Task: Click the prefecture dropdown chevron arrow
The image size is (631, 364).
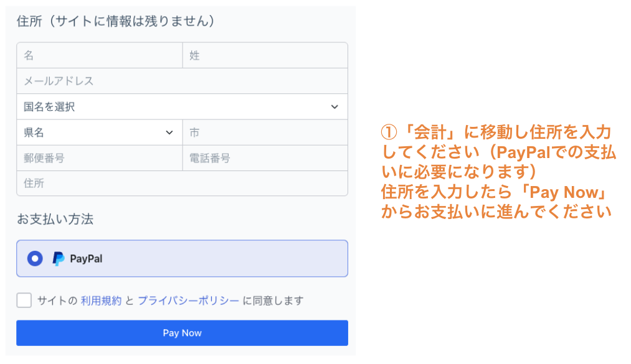Action: tap(169, 133)
